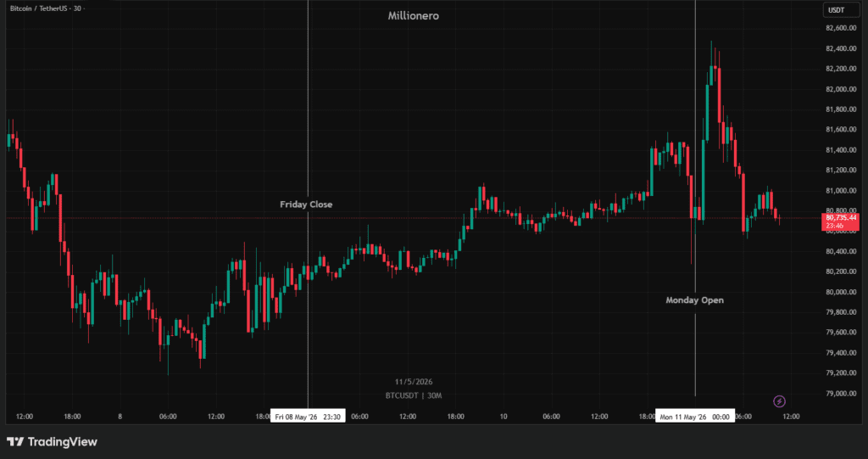Viewport: 868px width, 459px height.
Task: Click the purple lightning bolt icon
Action: pos(779,400)
